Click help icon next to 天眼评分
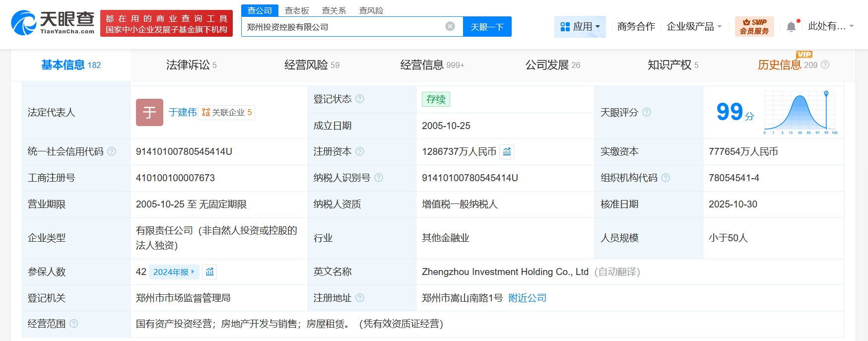The height and width of the screenshot is (341, 868). pos(647,112)
